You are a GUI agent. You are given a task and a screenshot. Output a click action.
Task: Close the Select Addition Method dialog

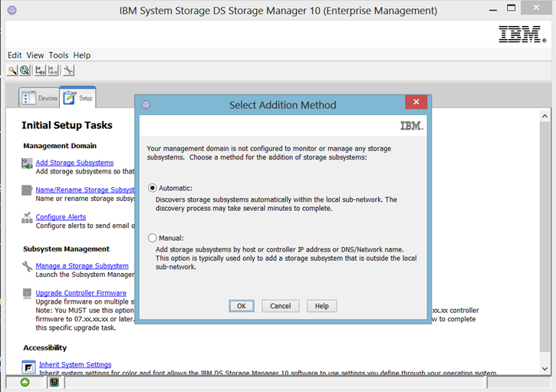coord(416,102)
